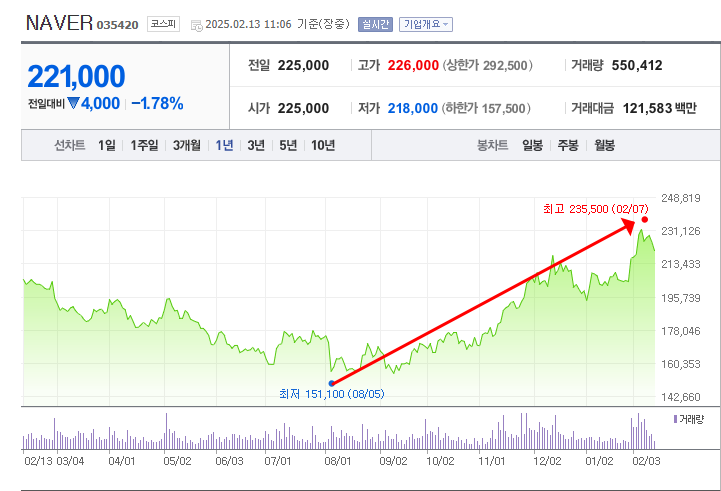Click the blue down-triangle change icon
Image resolution: width=721 pixels, height=491 pixels.
pos(73,103)
